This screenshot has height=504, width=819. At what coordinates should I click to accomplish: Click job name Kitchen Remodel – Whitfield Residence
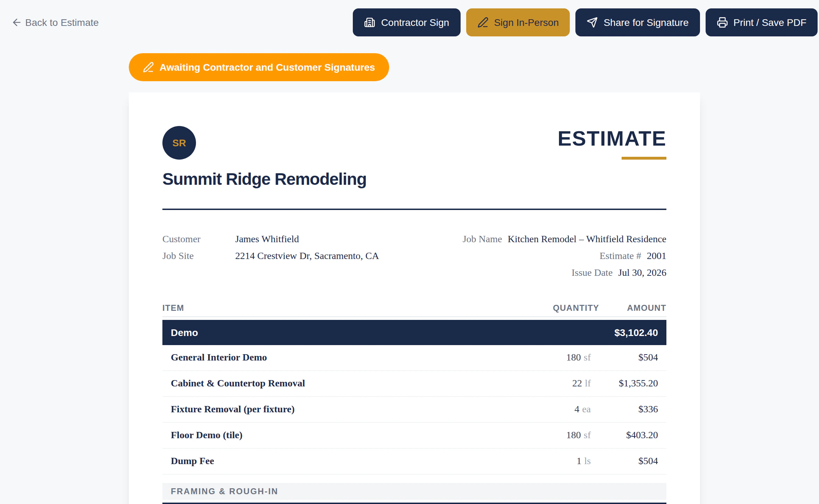coord(587,239)
